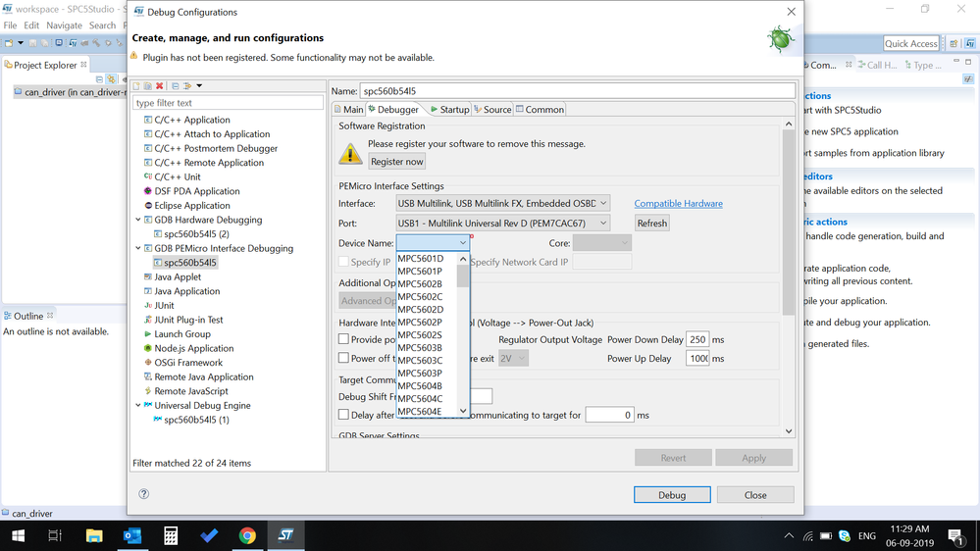Open File Explorer from the taskbar
Screen dimensions: 980x551
point(94,535)
